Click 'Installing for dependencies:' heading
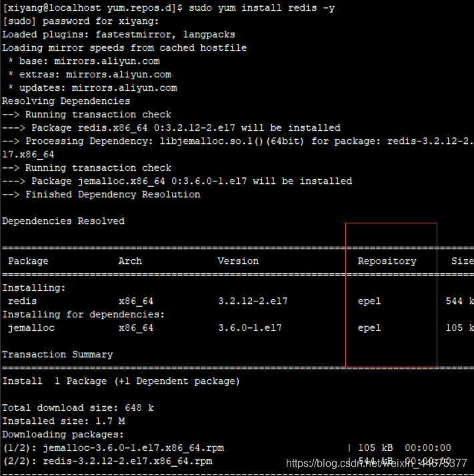The width and height of the screenshot is (474, 476). (83, 315)
